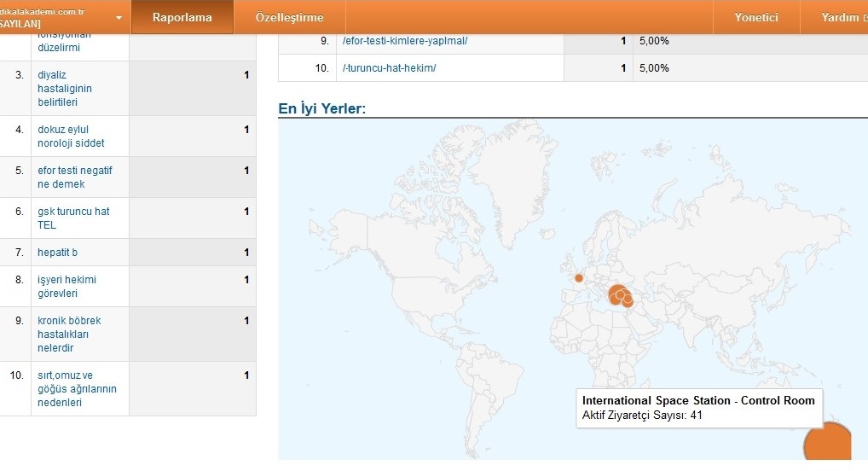The height and width of the screenshot is (471, 868).
Task: Go to the Yönetici section
Action: click(756, 17)
